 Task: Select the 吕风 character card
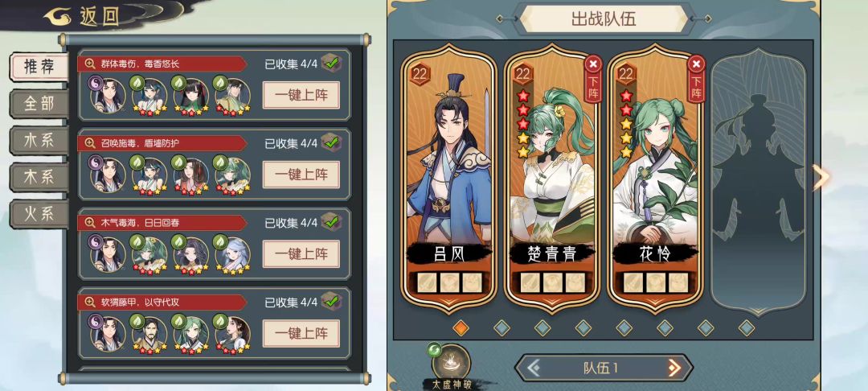coord(449,177)
